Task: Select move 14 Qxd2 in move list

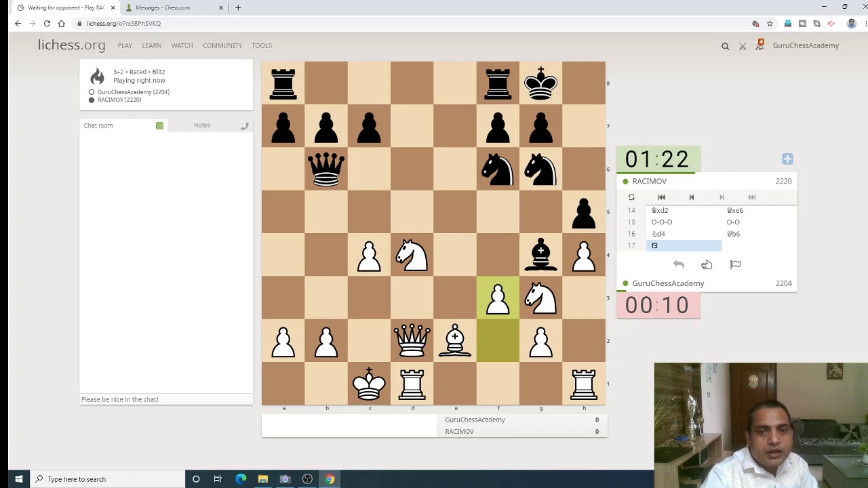Action: [x=684, y=210]
